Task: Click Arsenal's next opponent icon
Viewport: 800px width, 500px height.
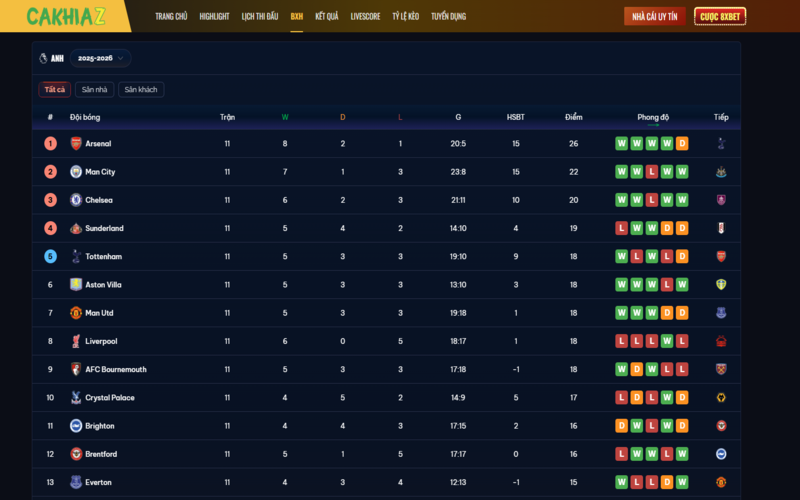Action: tap(721, 144)
